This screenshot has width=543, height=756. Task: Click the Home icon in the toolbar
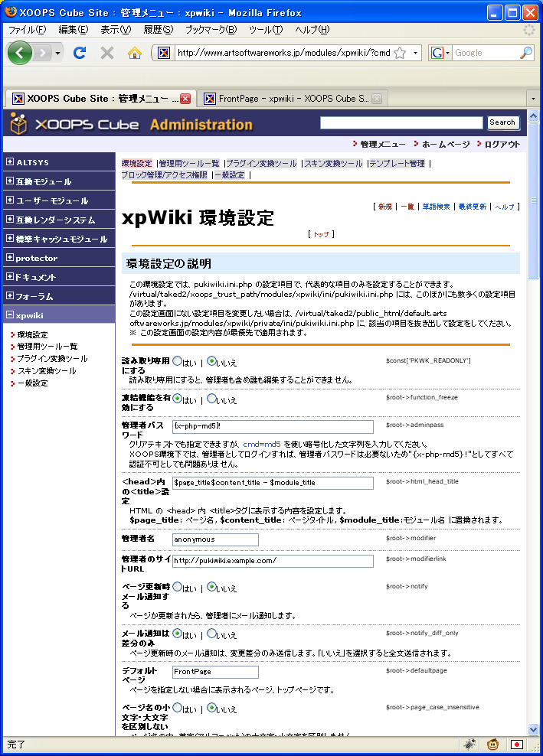[135, 53]
